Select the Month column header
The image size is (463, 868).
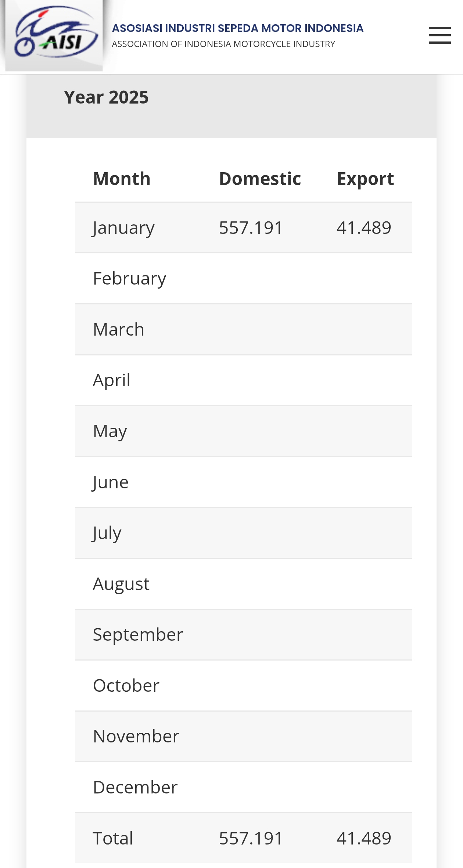[x=122, y=179]
